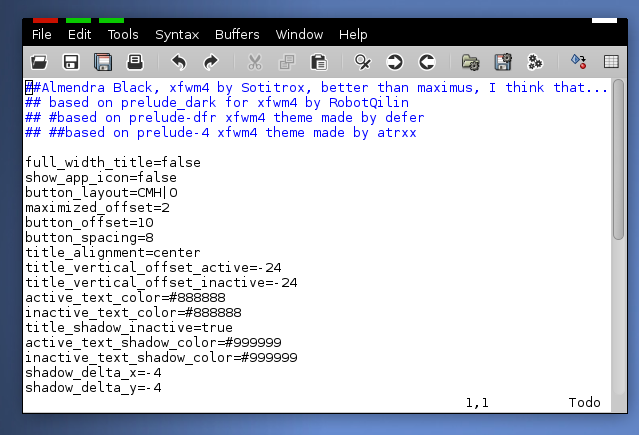
Task: Click the line 'button_offset=10'
Action: tap(89, 223)
